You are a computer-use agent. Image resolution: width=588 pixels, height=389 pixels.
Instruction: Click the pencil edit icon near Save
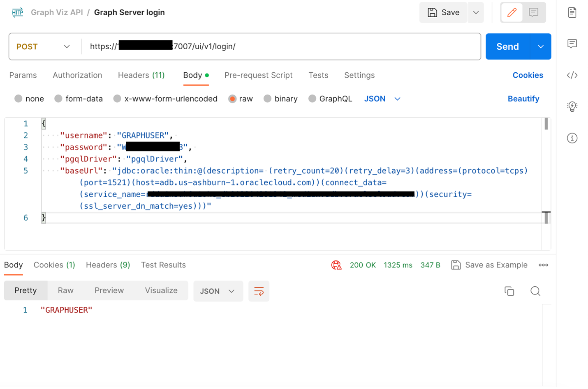click(x=512, y=13)
